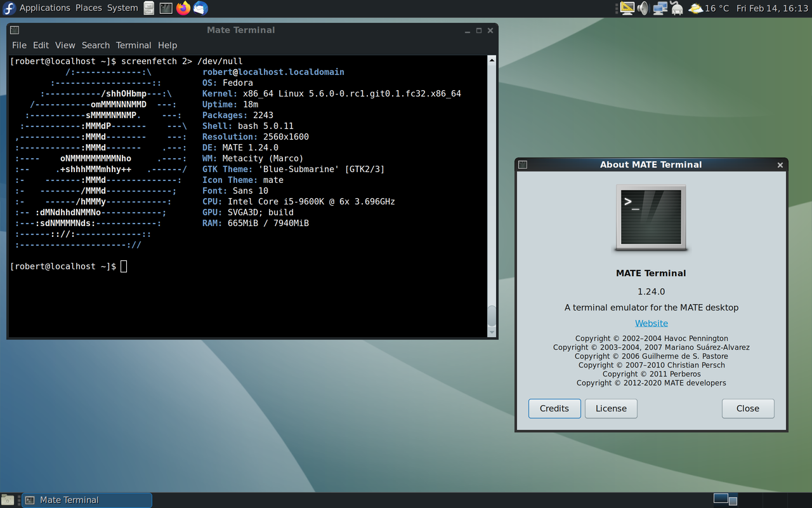
Task: Click the version '1.24.0' in About dialog
Action: click(x=652, y=291)
